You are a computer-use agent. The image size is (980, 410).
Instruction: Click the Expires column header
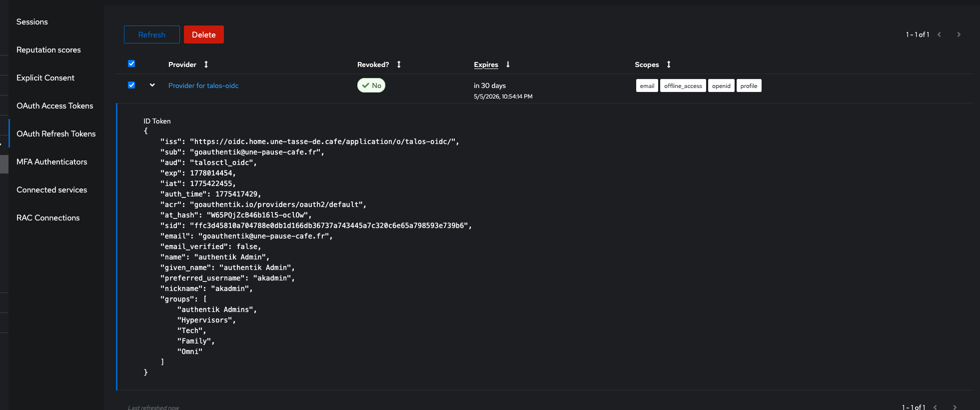tap(486, 64)
